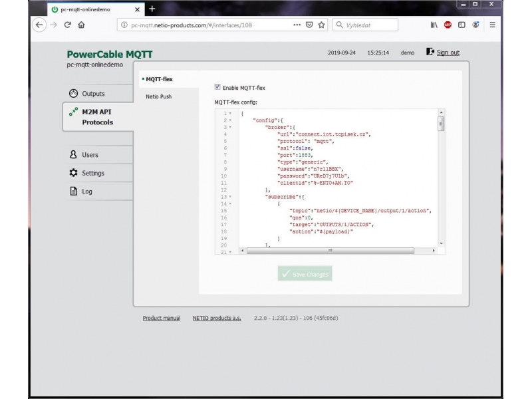Open site information icon in address bar
532x399 pixels.
click(124, 25)
